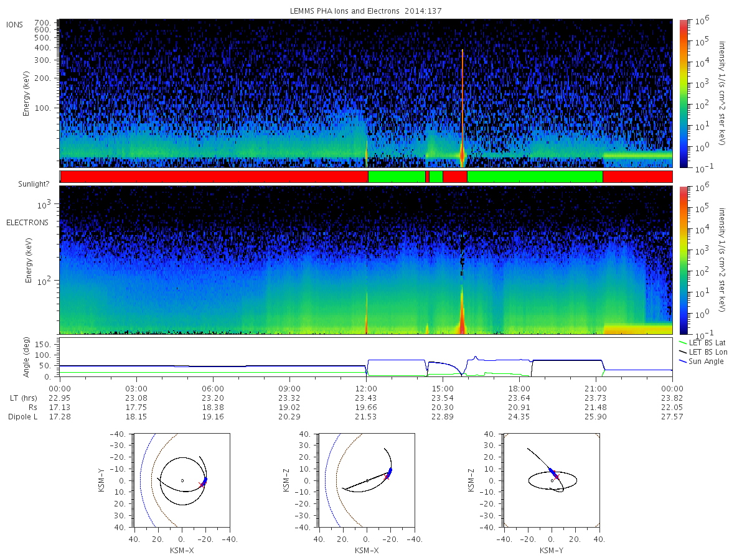Screen dimensions: 747x560
Task: Click the long green Sunlight bar segment
Action: tap(535, 177)
